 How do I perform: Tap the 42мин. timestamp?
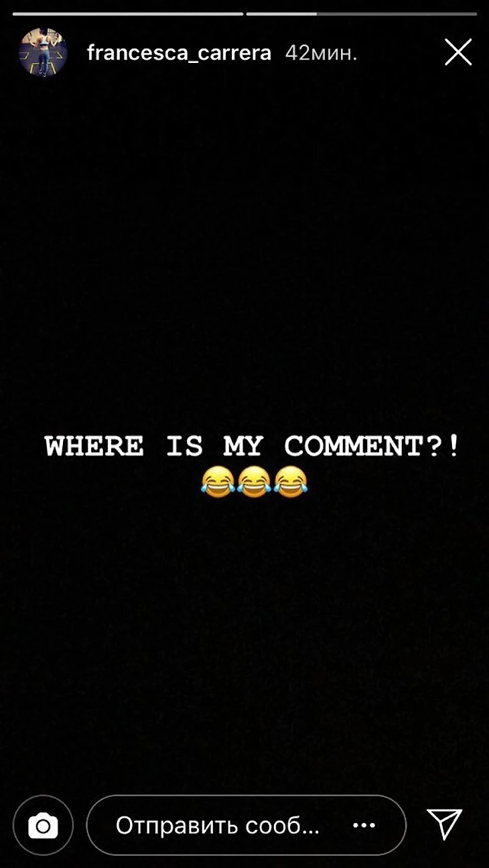click(x=321, y=54)
